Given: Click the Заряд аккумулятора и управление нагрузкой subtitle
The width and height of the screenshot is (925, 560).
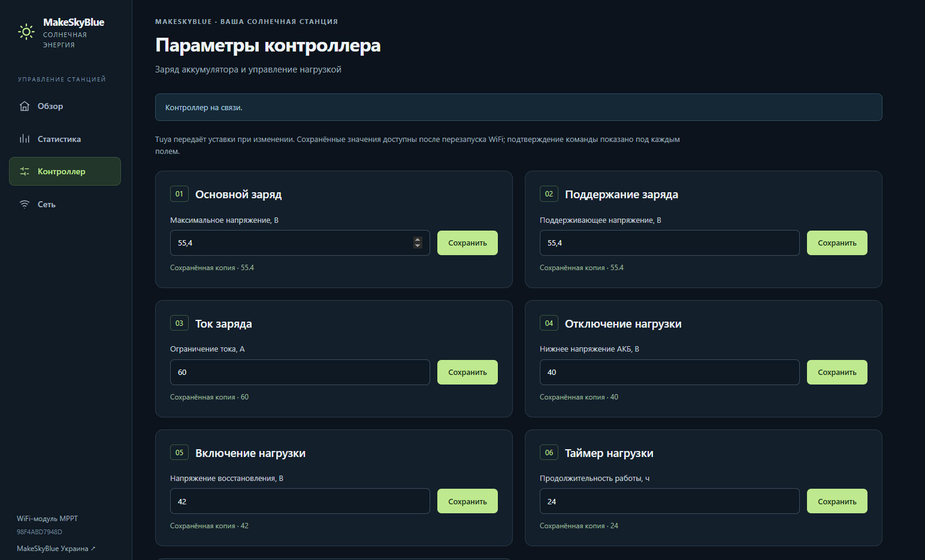Looking at the screenshot, I should pos(248,69).
